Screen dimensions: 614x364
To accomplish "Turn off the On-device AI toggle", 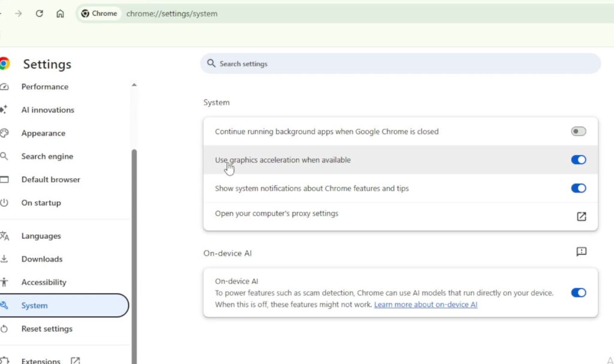I will pos(579,293).
